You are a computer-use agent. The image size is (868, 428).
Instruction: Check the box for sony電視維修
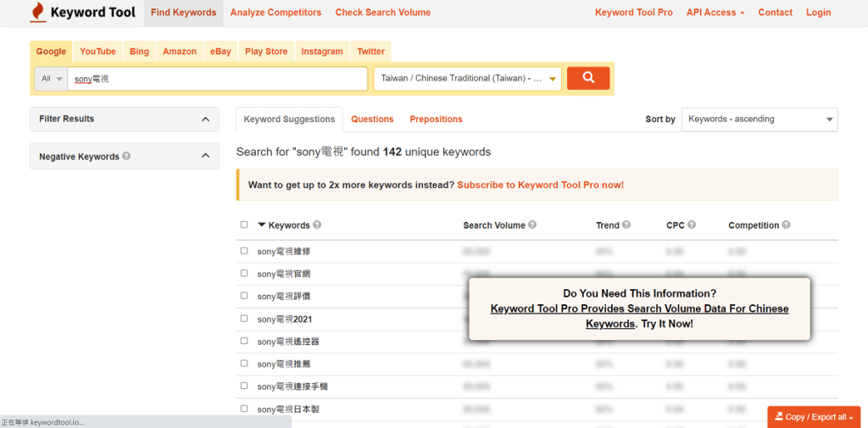click(244, 251)
